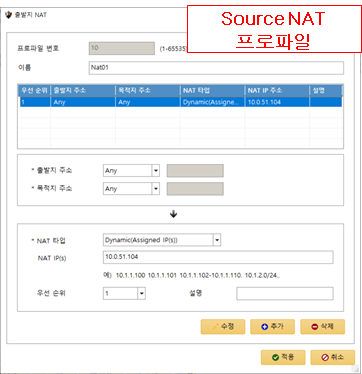The image size is (362, 374).
Task: Click the 취소 button text
Action: pos(337,357)
